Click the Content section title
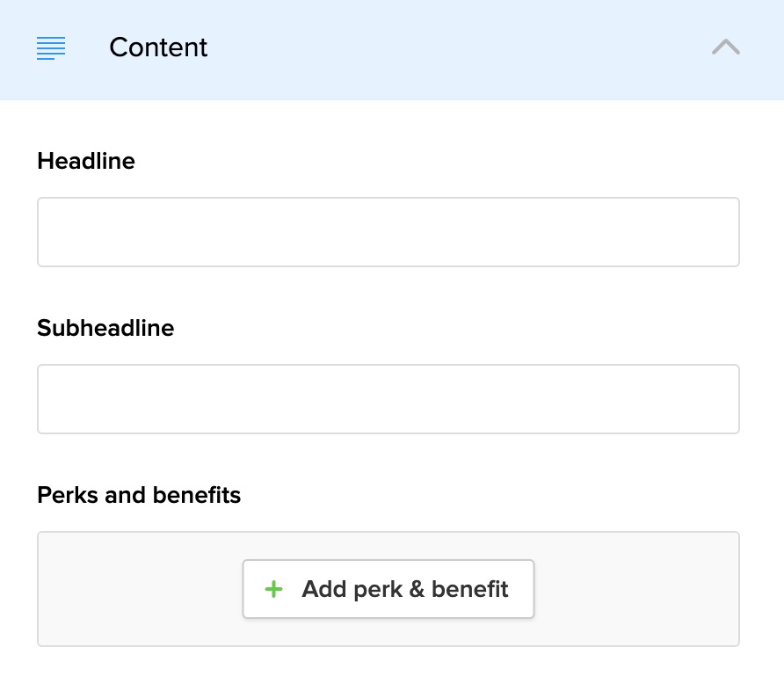The width and height of the screenshot is (784, 691). pyautogui.click(x=158, y=47)
